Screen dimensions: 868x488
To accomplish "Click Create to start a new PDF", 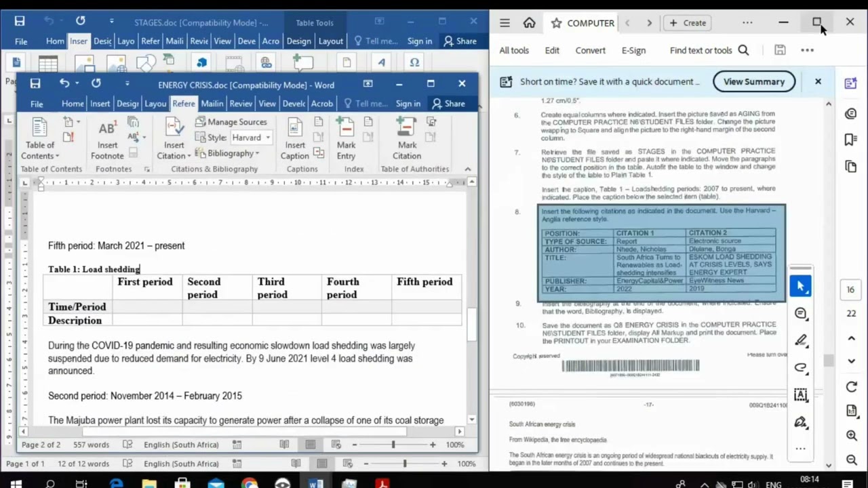I will 688,23.
